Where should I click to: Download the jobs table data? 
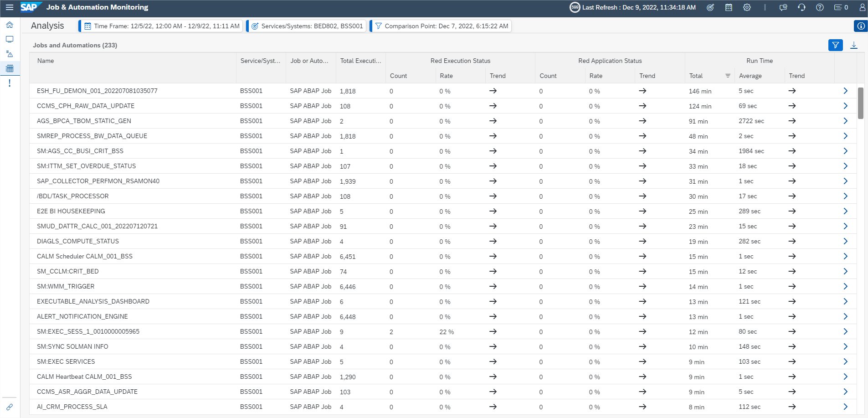coord(853,45)
